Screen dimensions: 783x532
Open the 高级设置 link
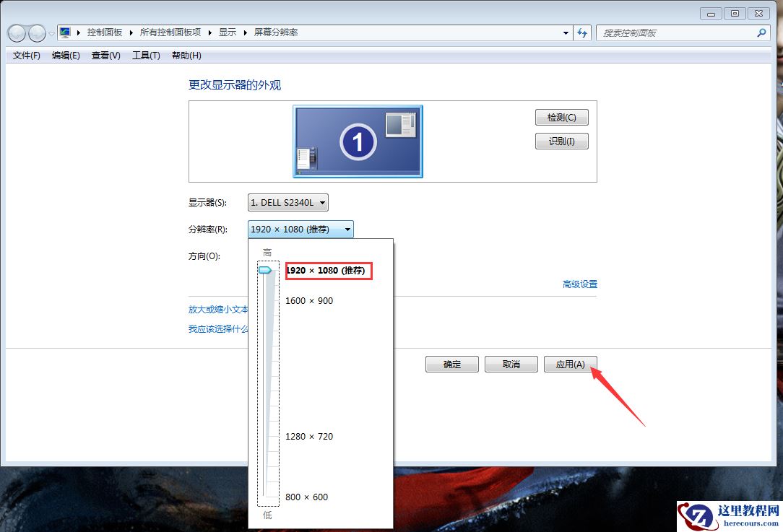(579, 284)
